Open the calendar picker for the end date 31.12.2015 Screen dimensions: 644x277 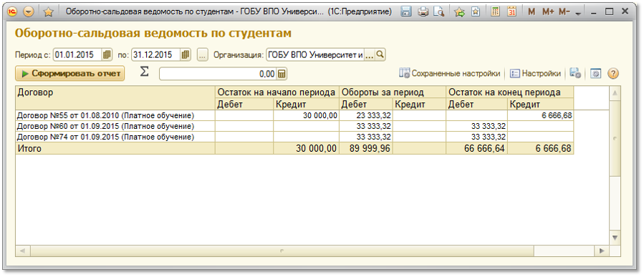pos(186,54)
